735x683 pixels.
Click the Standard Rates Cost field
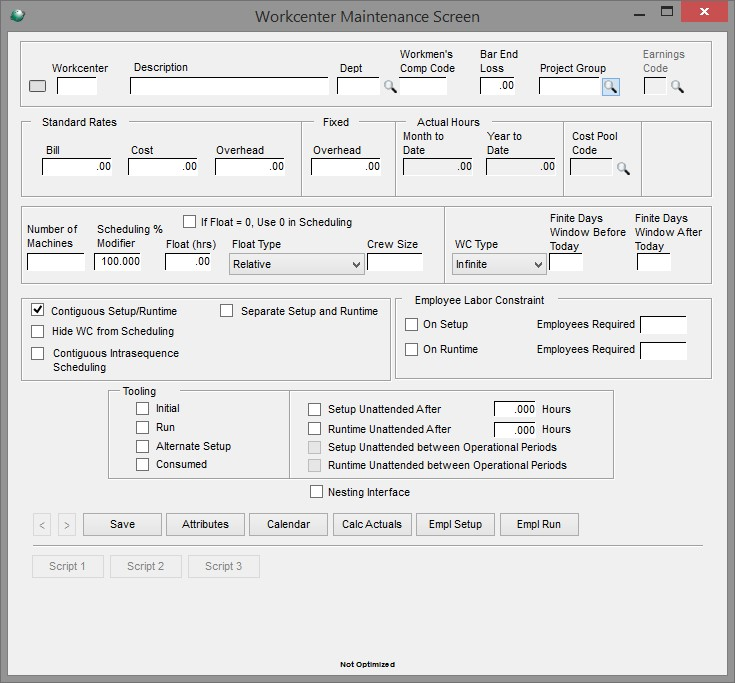163,167
